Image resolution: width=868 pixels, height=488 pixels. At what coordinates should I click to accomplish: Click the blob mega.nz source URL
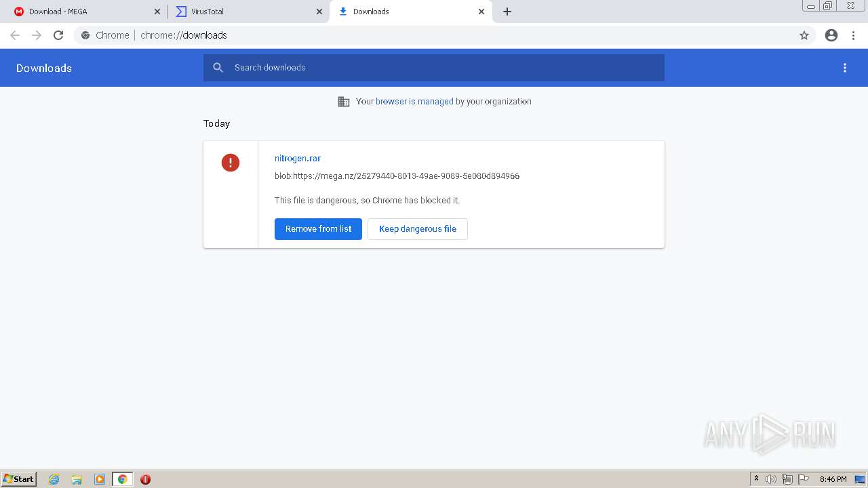tap(397, 176)
